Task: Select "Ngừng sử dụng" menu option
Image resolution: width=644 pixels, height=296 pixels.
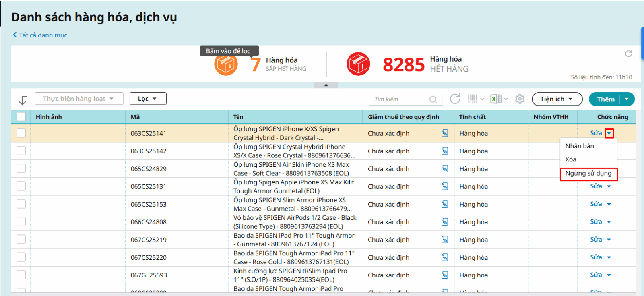Action: [x=588, y=174]
